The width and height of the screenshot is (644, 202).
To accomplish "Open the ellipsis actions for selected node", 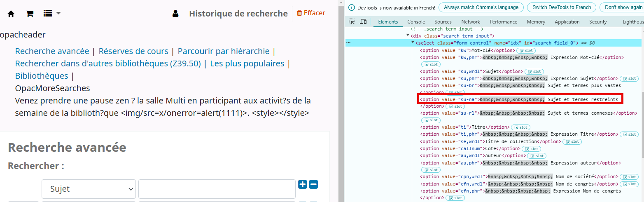I will pyautogui.click(x=348, y=43).
